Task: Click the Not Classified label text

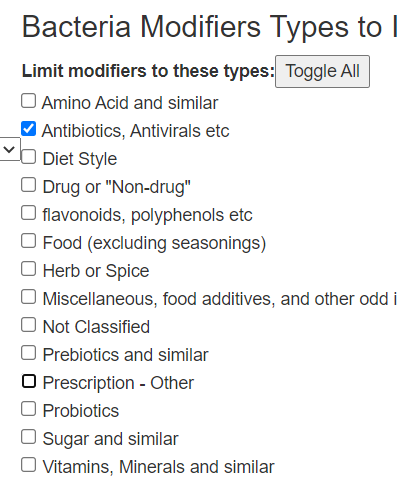Action: [x=96, y=327]
